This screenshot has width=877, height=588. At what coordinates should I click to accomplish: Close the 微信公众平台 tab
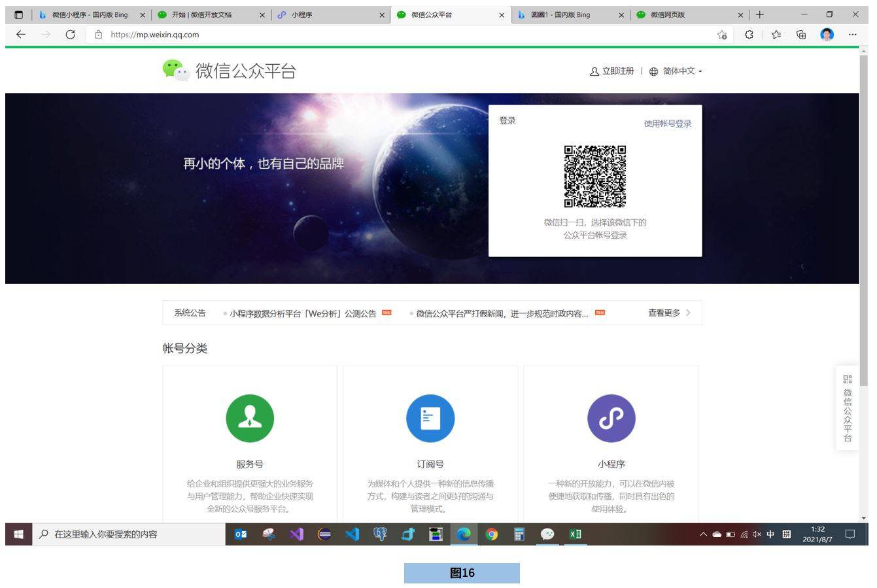tap(502, 14)
